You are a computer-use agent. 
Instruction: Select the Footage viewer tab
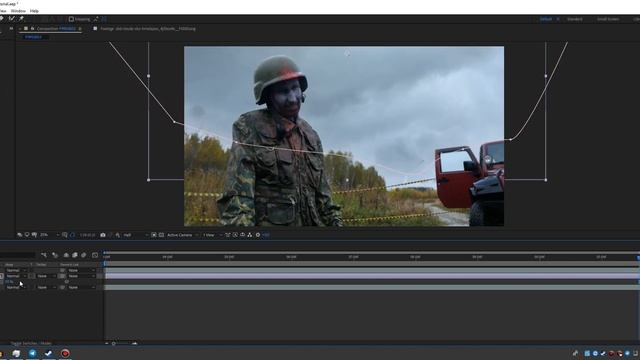(148, 29)
